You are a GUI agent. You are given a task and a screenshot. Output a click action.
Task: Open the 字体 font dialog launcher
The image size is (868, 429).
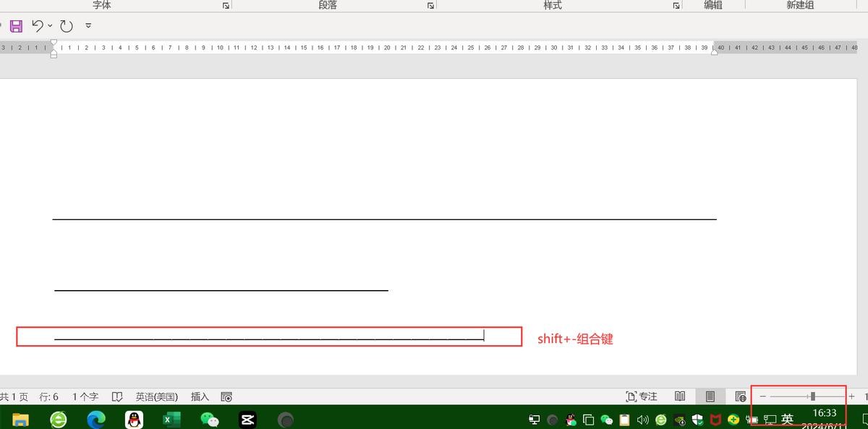click(x=226, y=6)
